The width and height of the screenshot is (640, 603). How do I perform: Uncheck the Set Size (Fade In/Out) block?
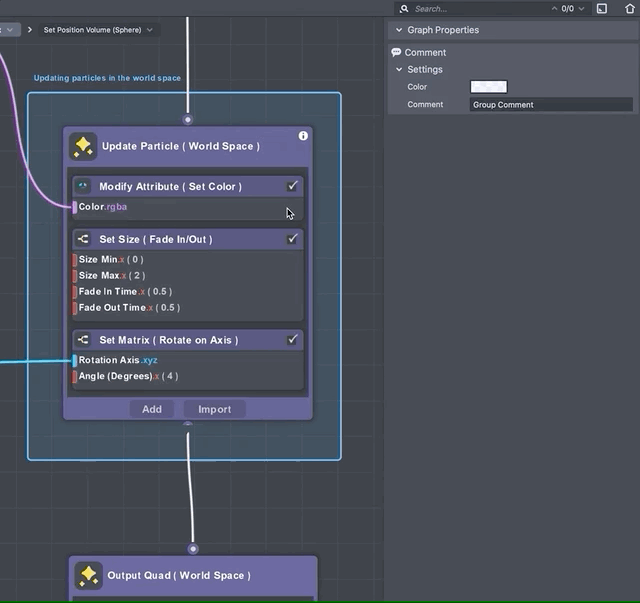point(292,239)
